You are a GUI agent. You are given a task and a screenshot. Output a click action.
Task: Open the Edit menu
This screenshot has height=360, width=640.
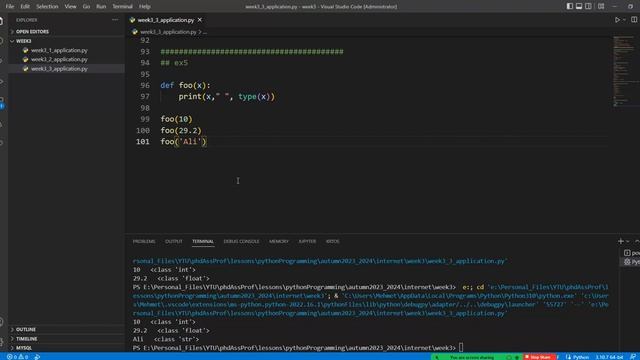click(x=25, y=7)
